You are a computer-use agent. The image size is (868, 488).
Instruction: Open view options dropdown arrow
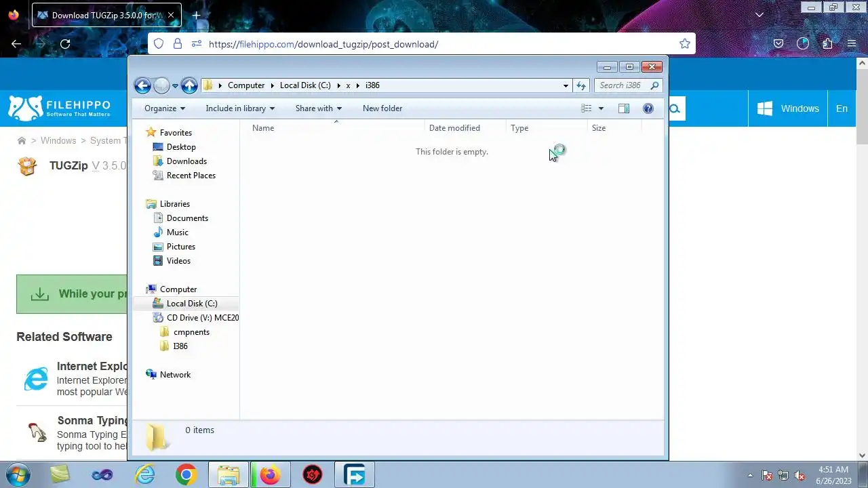point(601,108)
